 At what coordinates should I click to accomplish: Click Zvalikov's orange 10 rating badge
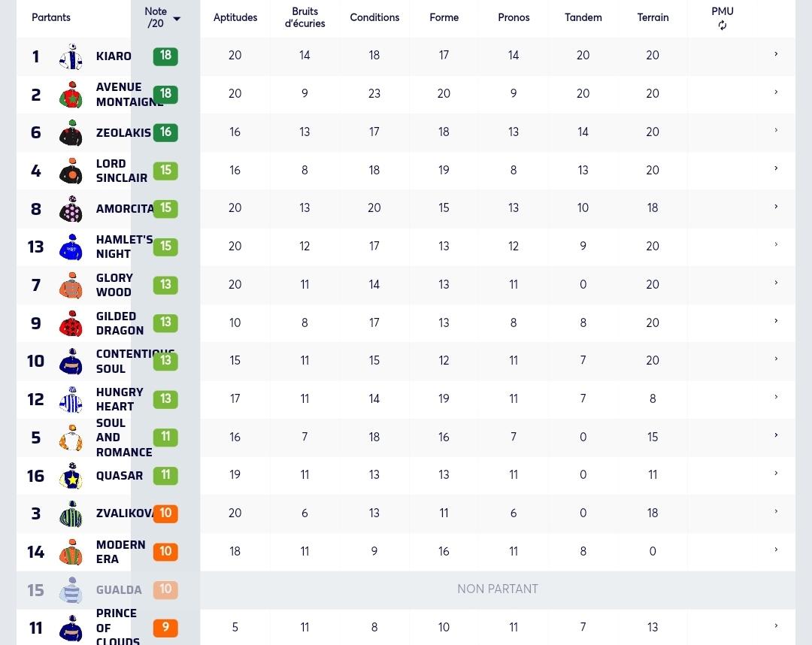point(165,513)
